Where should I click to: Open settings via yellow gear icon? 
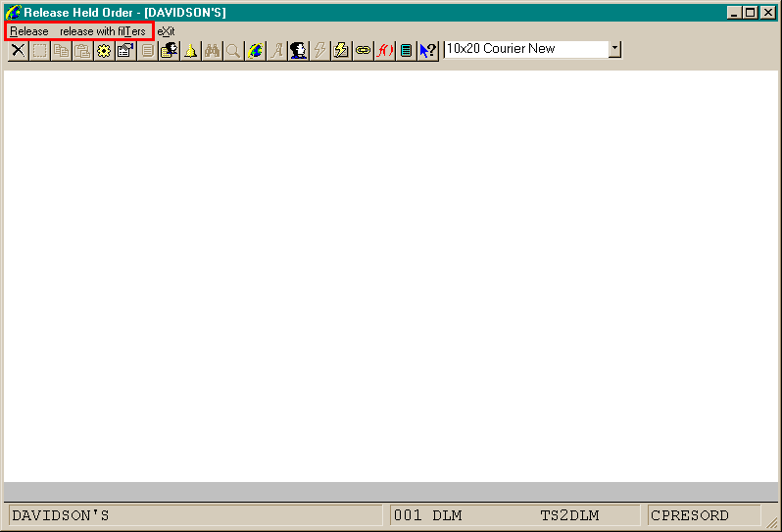point(104,50)
